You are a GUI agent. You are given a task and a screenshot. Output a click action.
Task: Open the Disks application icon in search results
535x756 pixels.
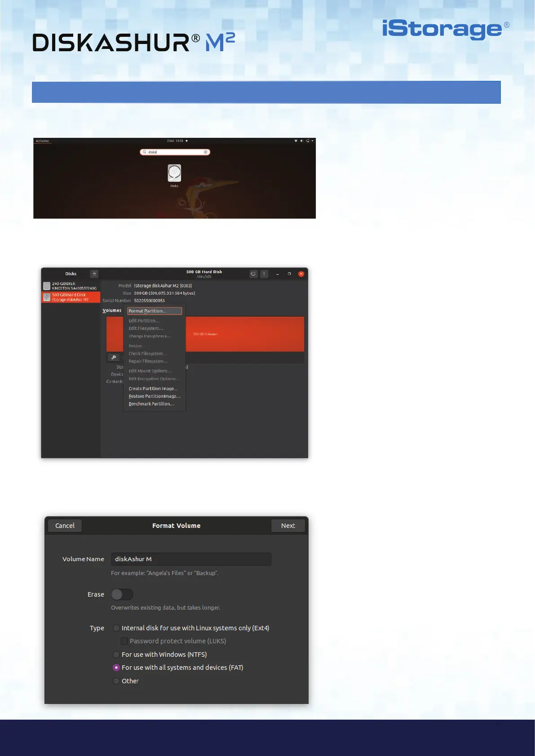[x=174, y=173]
